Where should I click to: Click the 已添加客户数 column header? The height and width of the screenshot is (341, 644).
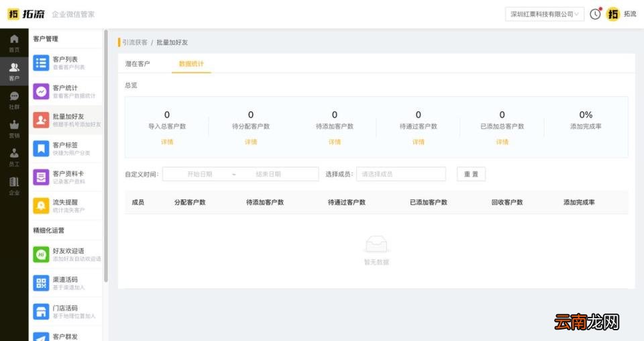[x=429, y=202]
